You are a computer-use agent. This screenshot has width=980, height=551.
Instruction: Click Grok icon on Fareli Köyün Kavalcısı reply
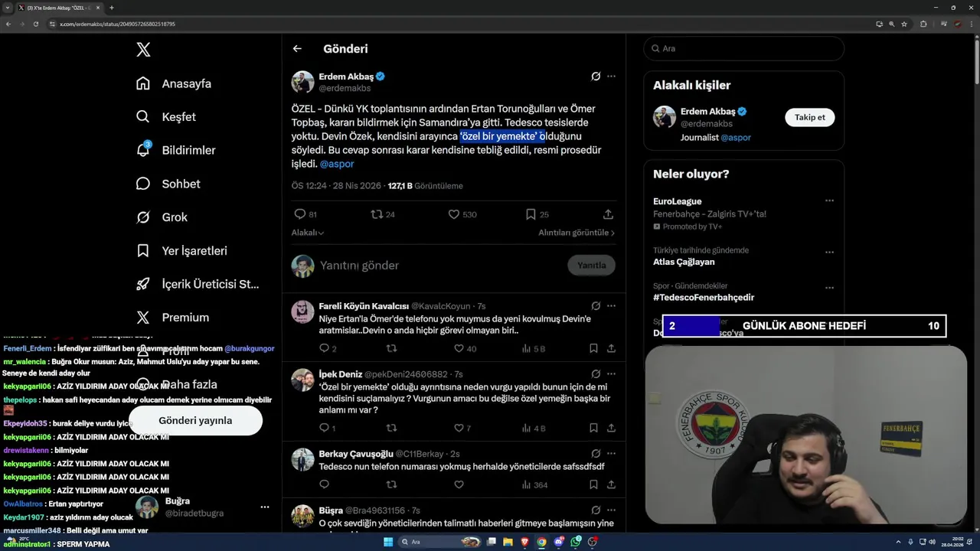click(x=596, y=306)
